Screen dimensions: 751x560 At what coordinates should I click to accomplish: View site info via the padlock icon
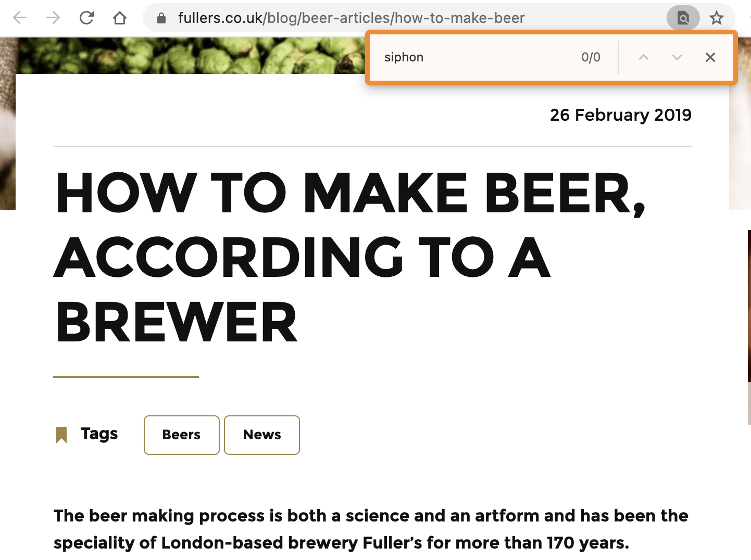click(x=161, y=19)
